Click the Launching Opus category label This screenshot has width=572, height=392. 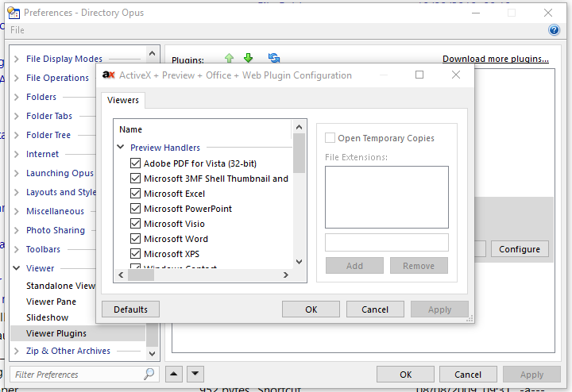coord(60,173)
